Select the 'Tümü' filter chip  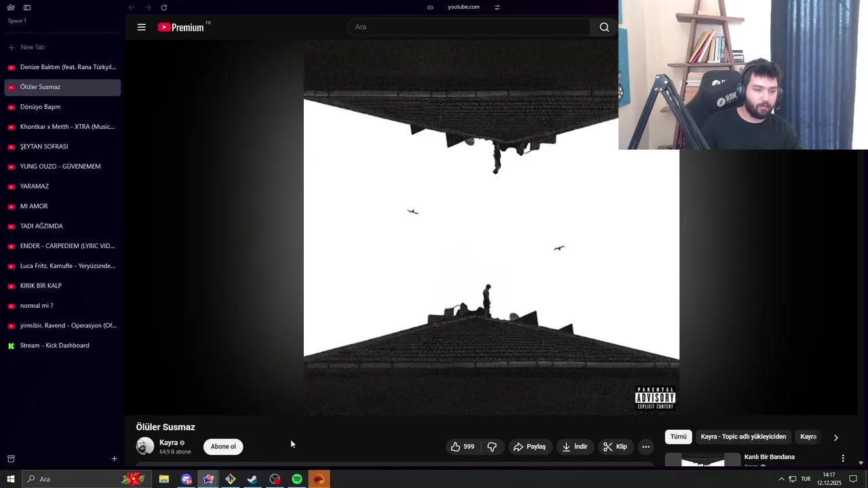(x=678, y=437)
